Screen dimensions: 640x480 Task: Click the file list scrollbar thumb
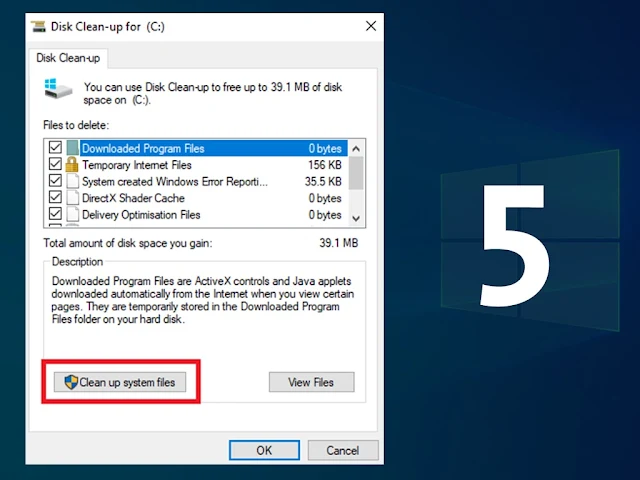click(356, 173)
